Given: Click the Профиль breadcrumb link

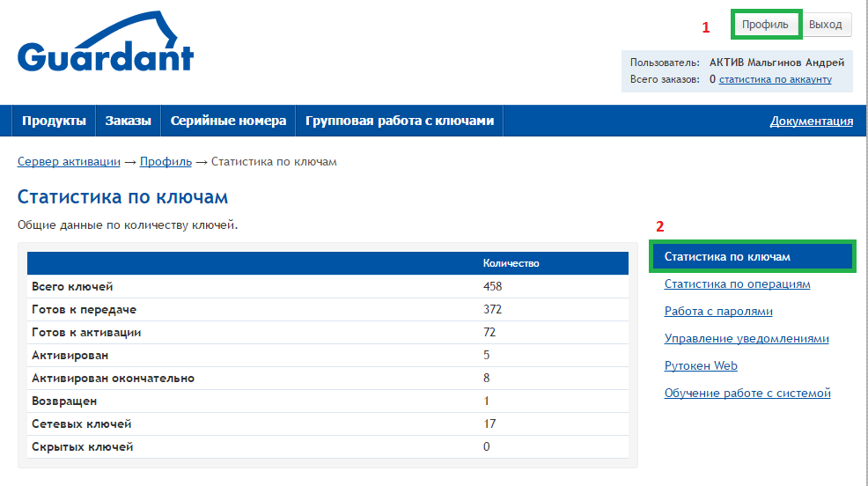Looking at the screenshot, I should (166, 162).
